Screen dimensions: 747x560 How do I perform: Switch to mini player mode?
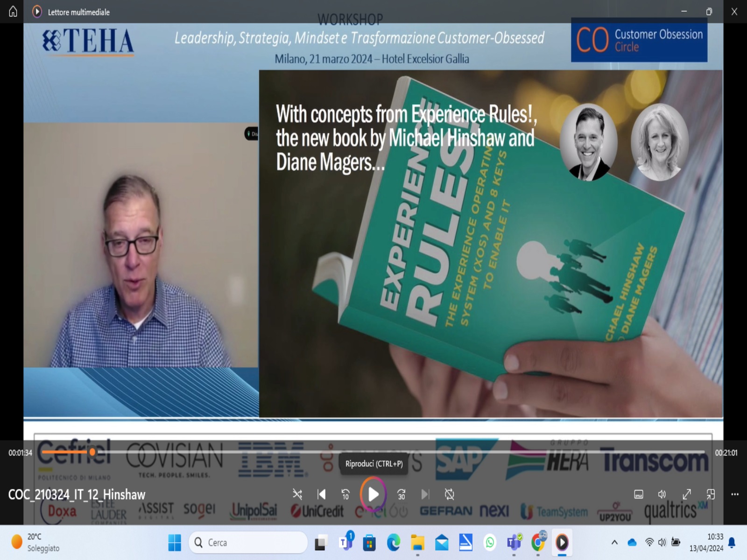pyautogui.click(x=711, y=494)
